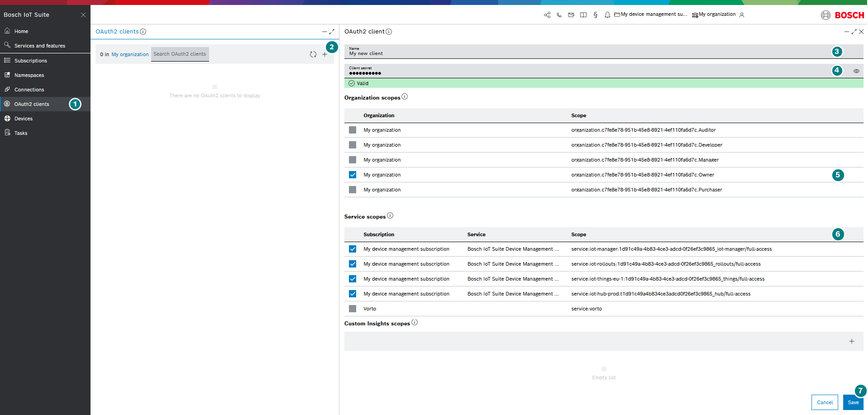868x415 pixels.
Task: Open the notifications bell icon
Action: [x=607, y=15]
